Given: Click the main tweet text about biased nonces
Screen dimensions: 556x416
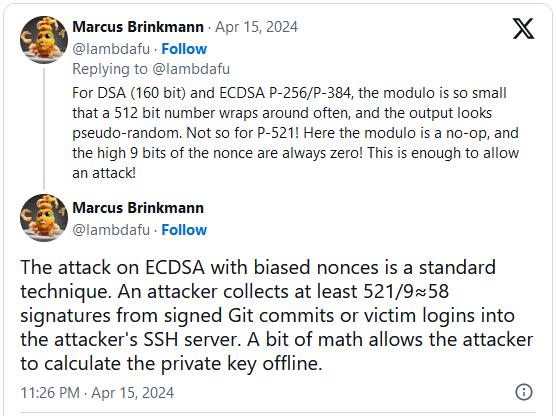Looking at the screenshot, I should pyautogui.click(x=277, y=315).
